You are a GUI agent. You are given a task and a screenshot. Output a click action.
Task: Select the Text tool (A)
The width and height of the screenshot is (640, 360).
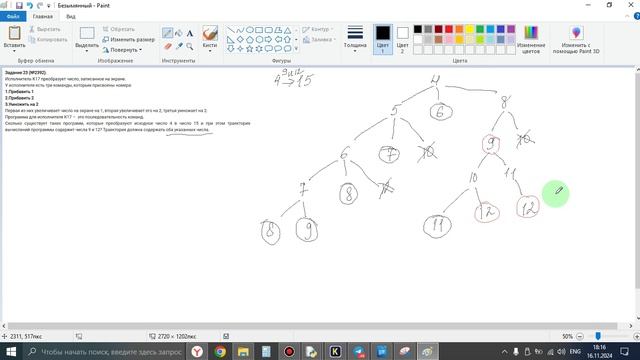[x=190, y=33]
